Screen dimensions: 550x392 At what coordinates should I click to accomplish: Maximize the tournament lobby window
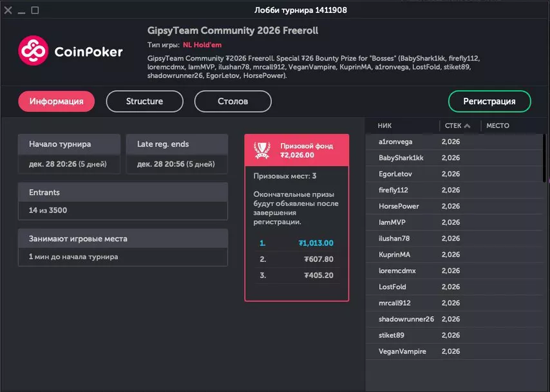[x=35, y=10]
